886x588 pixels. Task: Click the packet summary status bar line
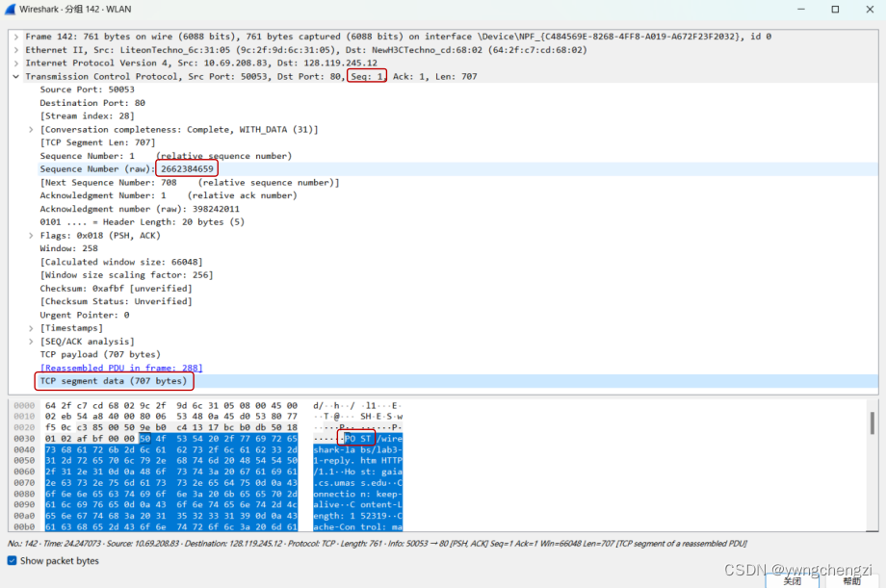pyautogui.click(x=289, y=545)
